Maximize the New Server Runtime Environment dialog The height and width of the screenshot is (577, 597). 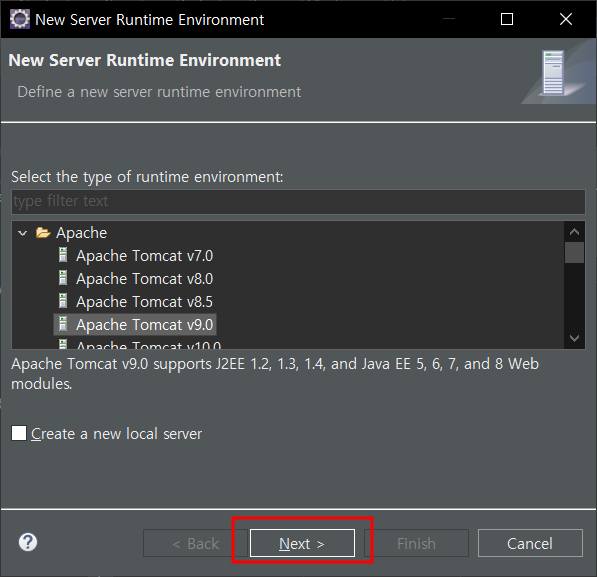507,19
